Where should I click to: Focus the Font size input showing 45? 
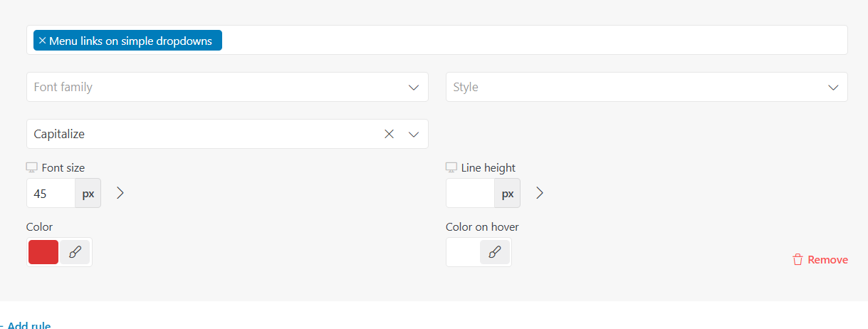point(51,193)
